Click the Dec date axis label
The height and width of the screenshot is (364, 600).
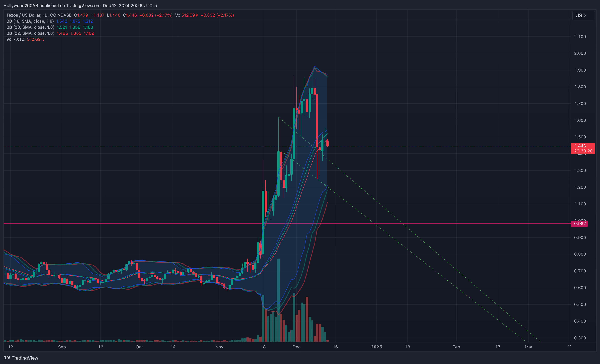(x=297, y=347)
